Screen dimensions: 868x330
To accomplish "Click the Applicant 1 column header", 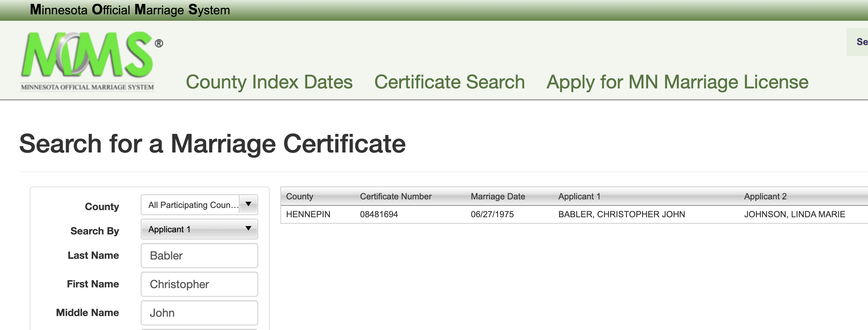I will (579, 196).
